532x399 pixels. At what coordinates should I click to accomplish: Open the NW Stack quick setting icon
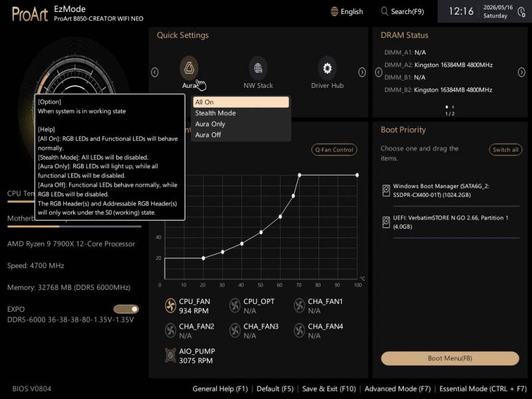(x=258, y=68)
